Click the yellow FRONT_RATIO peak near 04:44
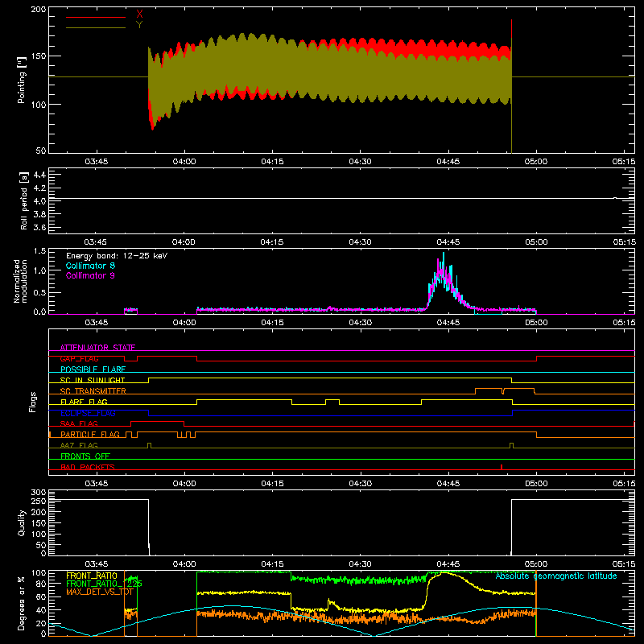 point(444,572)
